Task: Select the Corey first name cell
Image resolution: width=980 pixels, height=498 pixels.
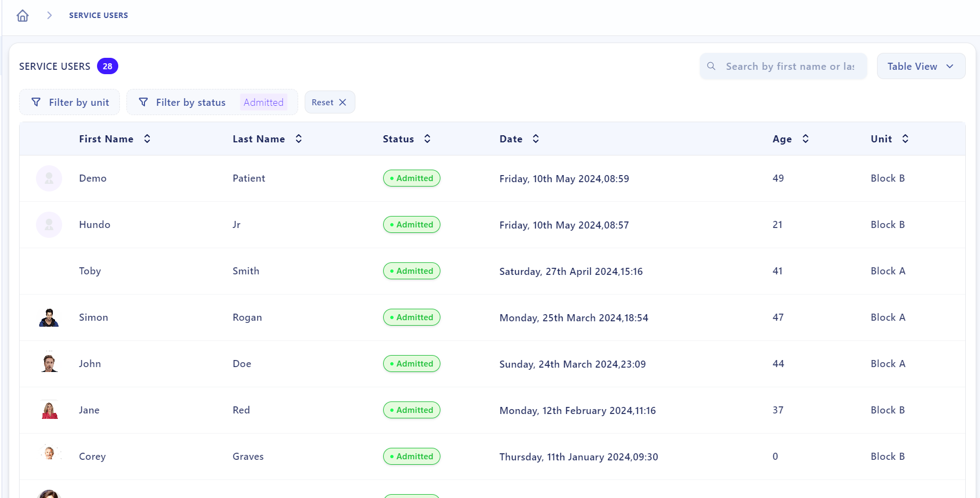Action: (x=93, y=457)
